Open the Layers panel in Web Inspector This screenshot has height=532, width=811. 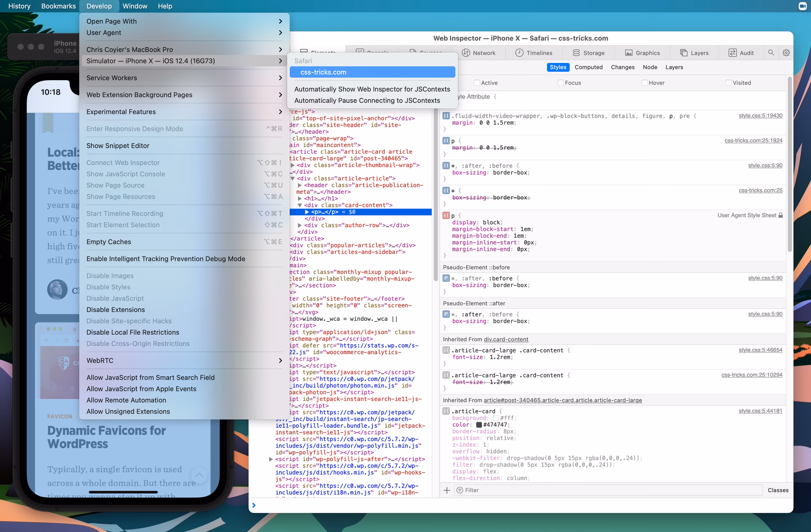(x=694, y=53)
